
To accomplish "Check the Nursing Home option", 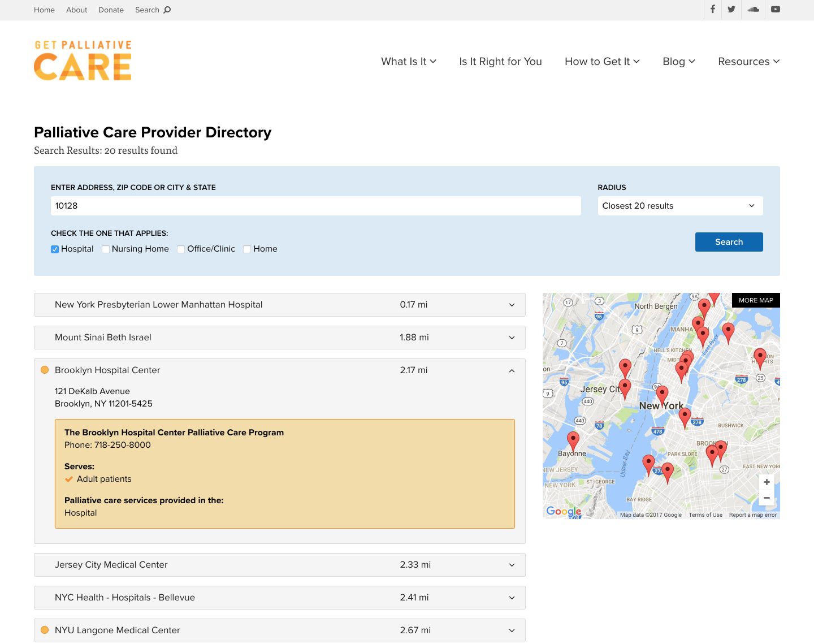I will point(106,249).
